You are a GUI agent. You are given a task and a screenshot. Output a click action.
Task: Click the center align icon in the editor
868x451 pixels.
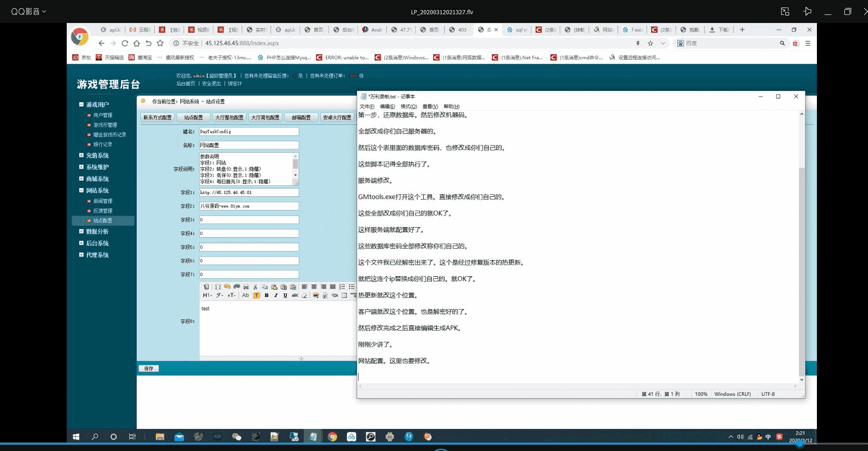pyautogui.click(x=314, y=287)
